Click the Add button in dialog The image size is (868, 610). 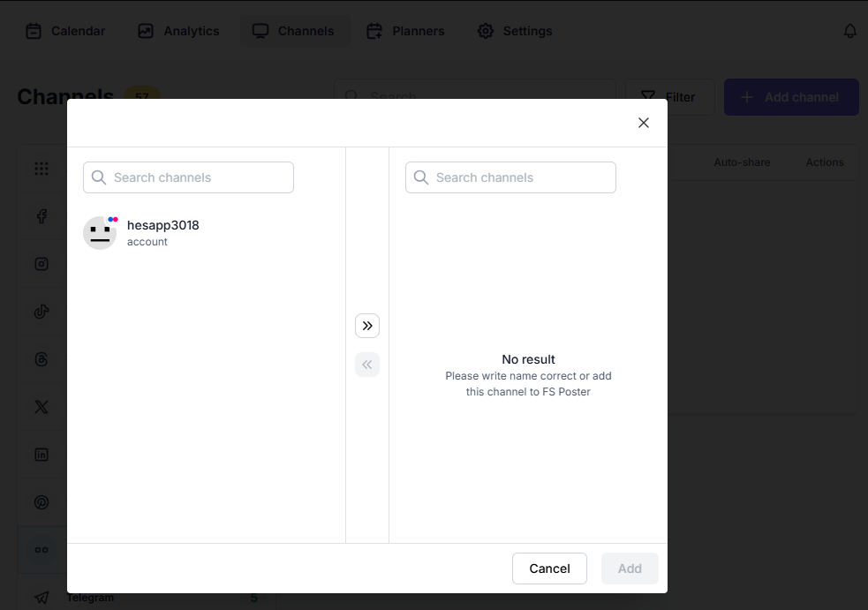[x=630, y=569]
